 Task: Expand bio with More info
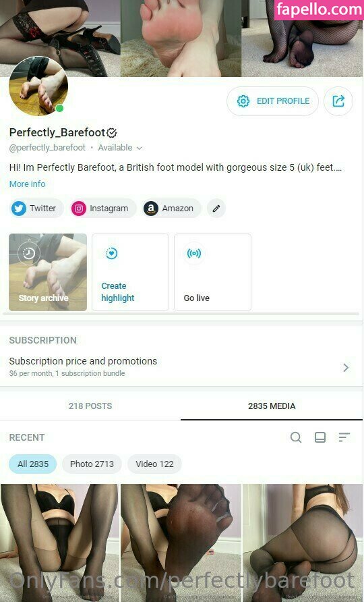[x=27, y=184]
